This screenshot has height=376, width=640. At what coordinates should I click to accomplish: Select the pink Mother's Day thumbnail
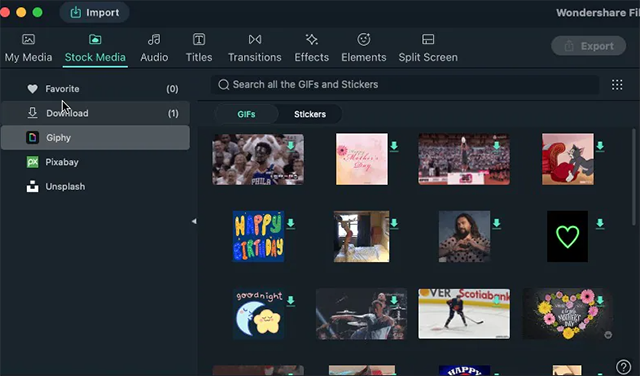[362, 159]
